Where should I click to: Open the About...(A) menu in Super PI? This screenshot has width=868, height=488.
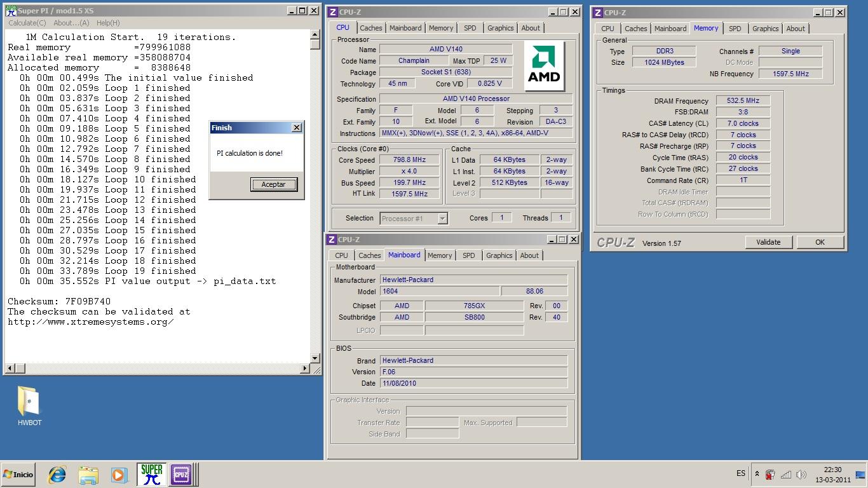point(71,23)
